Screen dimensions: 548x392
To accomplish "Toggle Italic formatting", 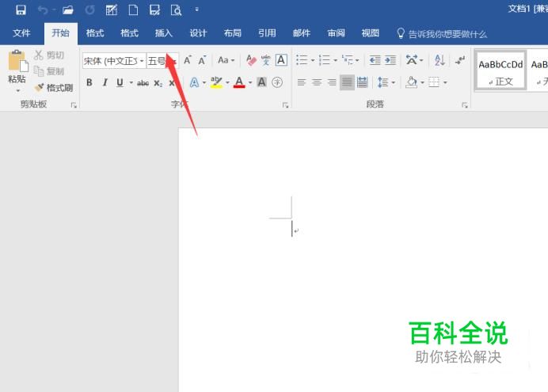I will pos(105,82).
